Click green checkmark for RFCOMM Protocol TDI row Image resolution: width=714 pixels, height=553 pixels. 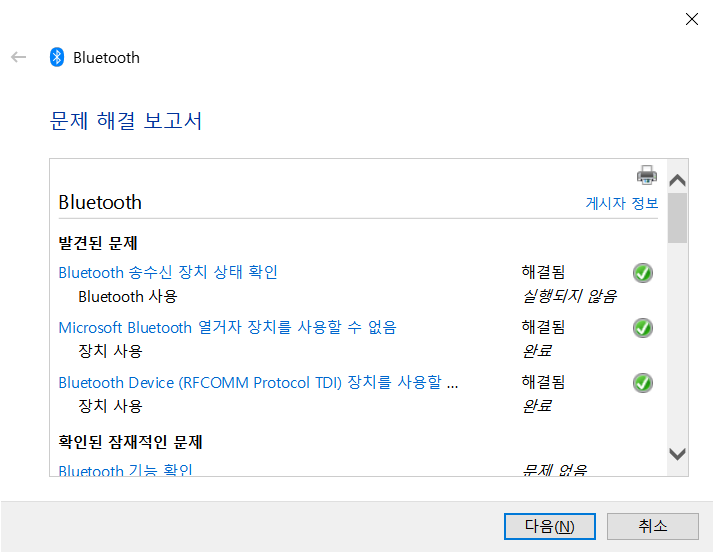(643, 383)
